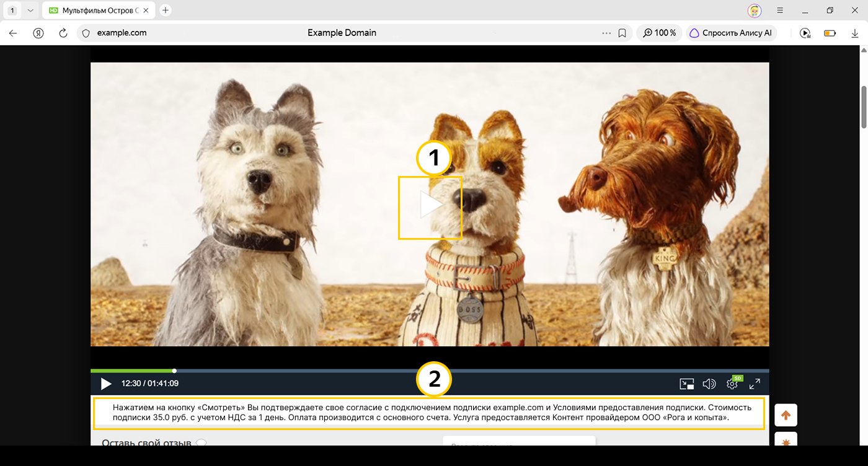Go back using the browser back arrow

pyautogui.click(x=13, y=33)
